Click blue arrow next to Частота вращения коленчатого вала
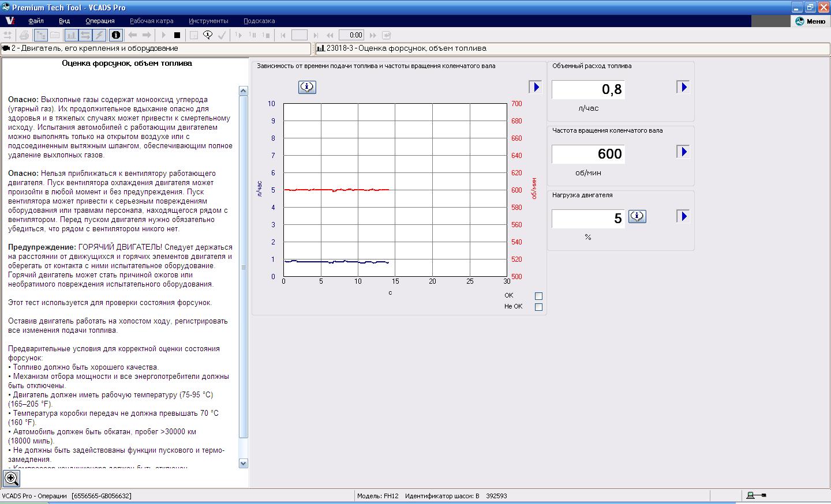This screenshot has height=504, width=831. (x=683, y=152)
